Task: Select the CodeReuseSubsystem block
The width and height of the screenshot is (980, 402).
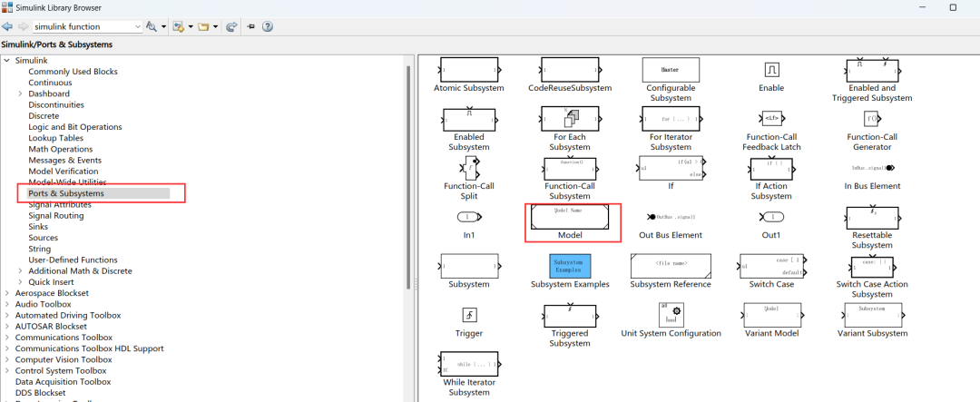Action: [569, 70]
